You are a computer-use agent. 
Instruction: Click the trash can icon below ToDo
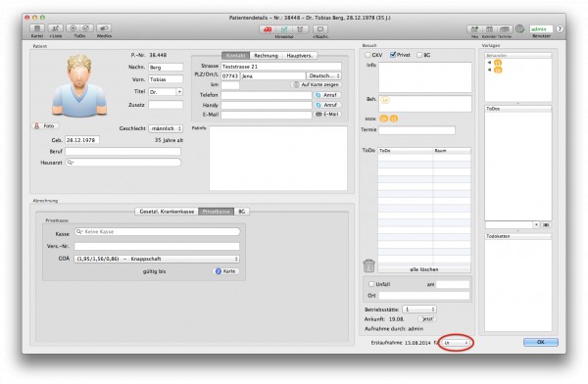tap(369, 265)
